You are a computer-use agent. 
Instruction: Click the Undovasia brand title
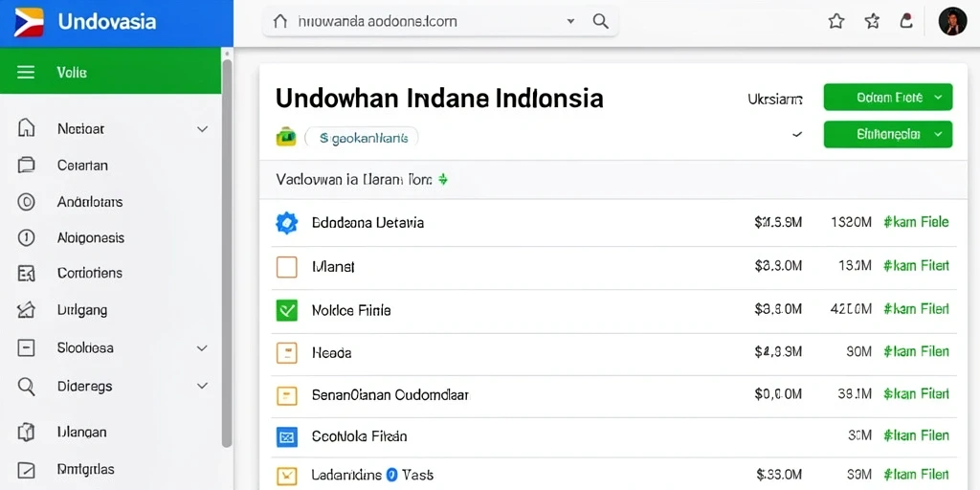coord(107,22)
